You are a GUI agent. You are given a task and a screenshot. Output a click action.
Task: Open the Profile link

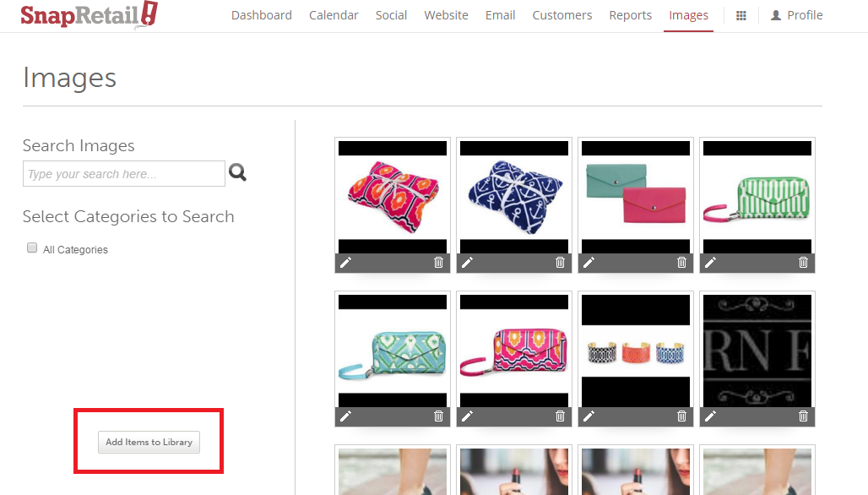click(797, 15)
